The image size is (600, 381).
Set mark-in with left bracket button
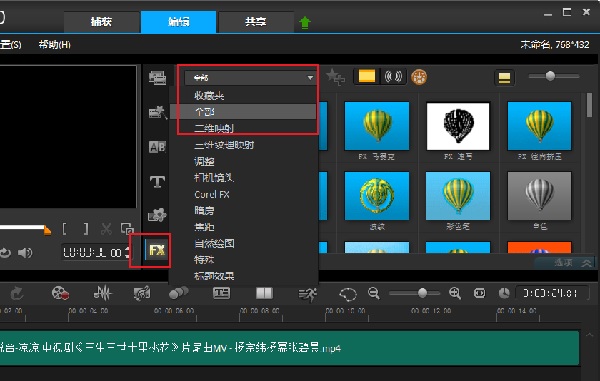65,229
